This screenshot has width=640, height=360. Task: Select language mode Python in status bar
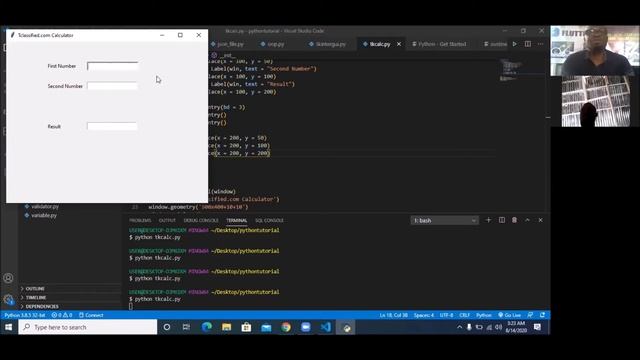[x=484, y=315]
